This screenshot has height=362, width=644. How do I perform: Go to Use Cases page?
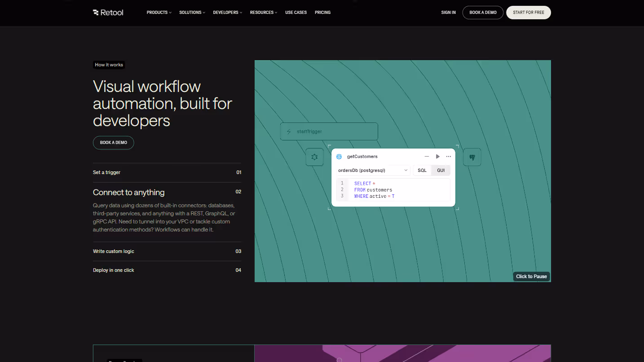tap(296, 13)
